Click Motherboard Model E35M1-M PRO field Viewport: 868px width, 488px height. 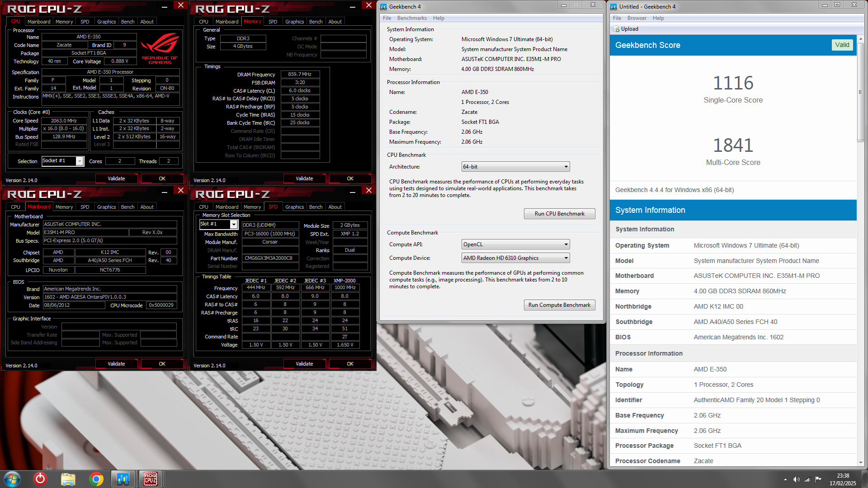pyautogui.click(x=85, y=232)
